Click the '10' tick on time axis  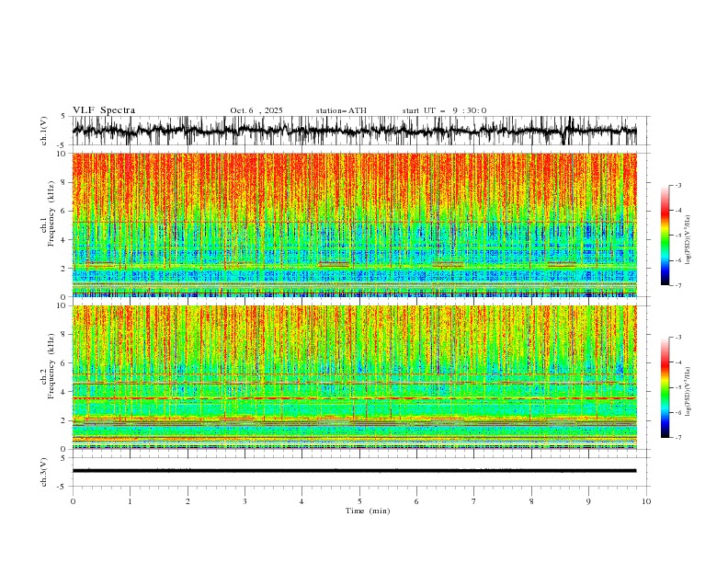click(x=646, y=501)
